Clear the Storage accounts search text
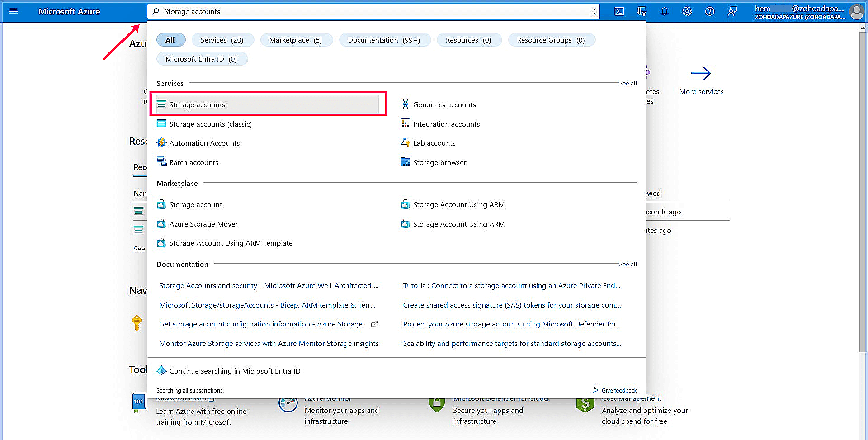Image resolution: width=868 pixels, height=440 pixels. coord(592,11)
